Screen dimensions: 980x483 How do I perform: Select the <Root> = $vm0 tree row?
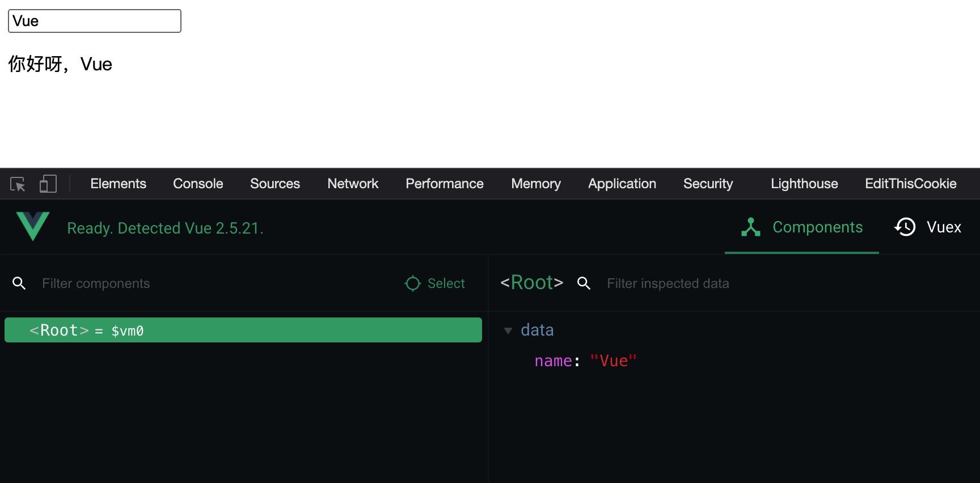[x=243, y=330]
